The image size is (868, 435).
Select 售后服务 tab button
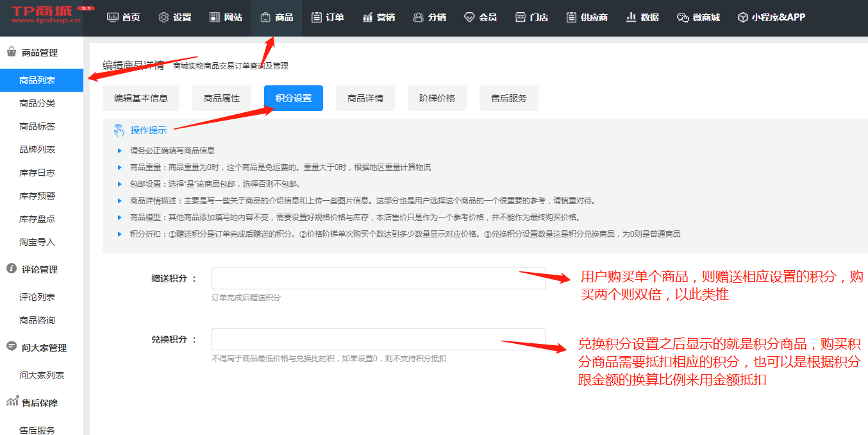509,98
